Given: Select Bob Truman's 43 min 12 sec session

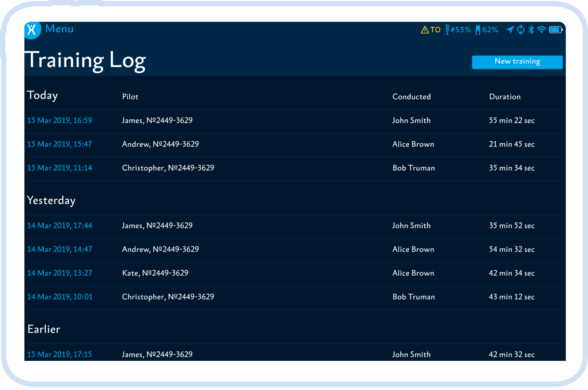Looking at the screenshot, I should (60, 297).
